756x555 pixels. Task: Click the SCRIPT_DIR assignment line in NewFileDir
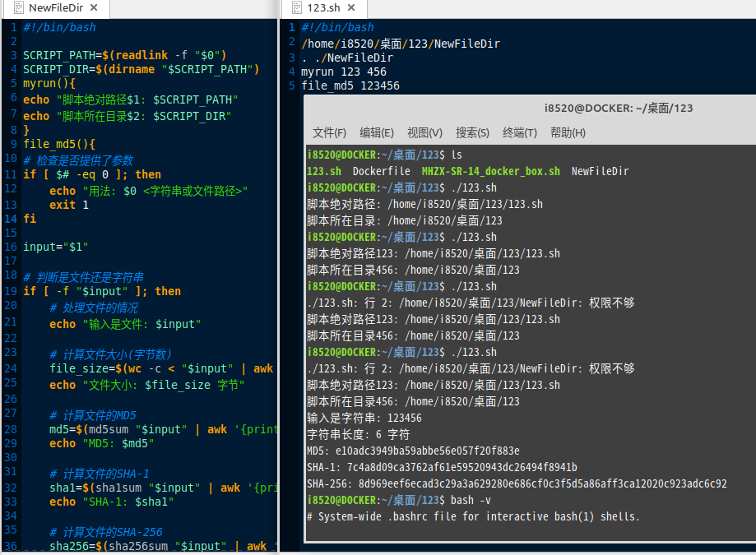[x=141, y=69]
